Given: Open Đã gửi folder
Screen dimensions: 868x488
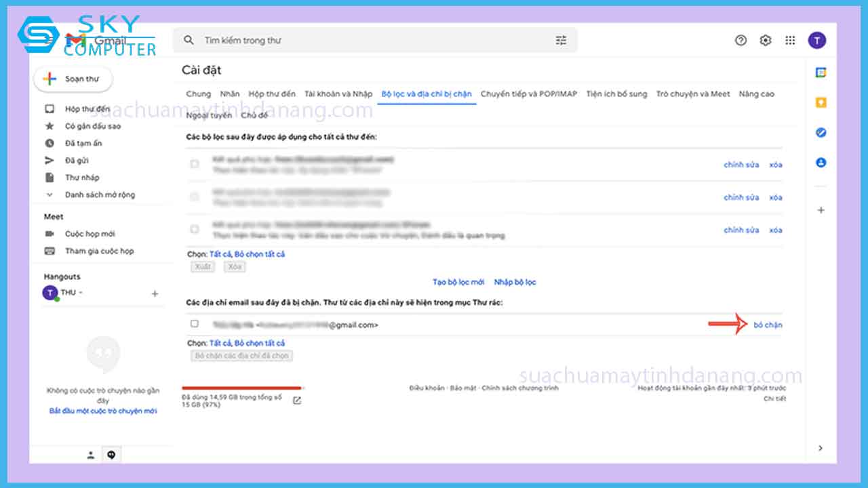Looking at the screenshot, I should tap(77, 161).
